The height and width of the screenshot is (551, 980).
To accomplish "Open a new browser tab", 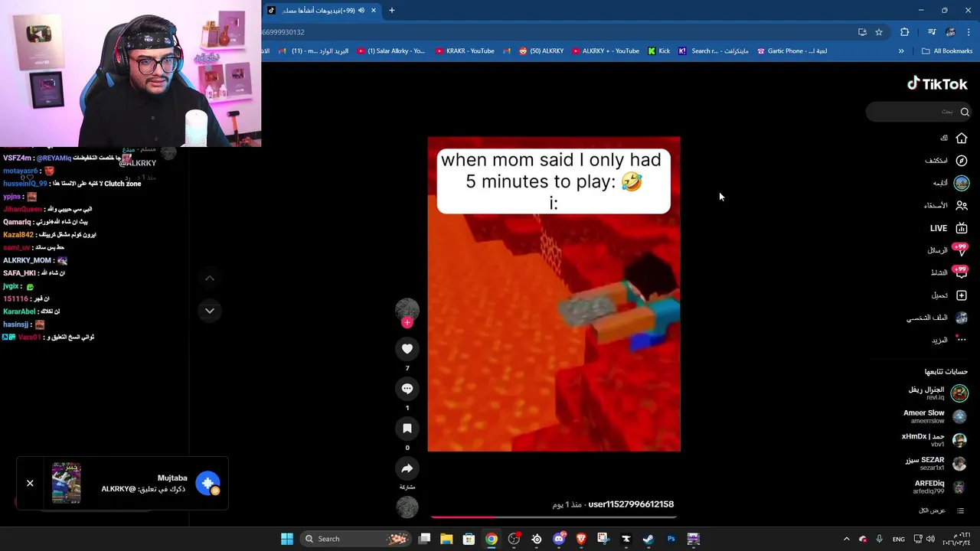I will [x=392, y=10].
